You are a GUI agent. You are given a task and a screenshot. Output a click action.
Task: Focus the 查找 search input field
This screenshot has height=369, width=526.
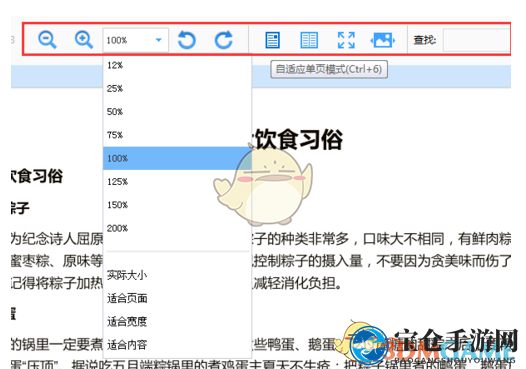pyautogui.click(x=476, y=40)
